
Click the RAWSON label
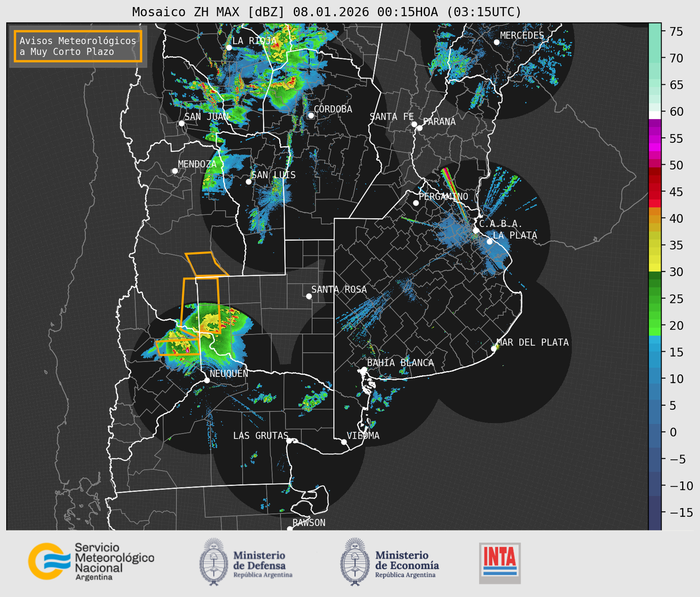coord(309,523)
